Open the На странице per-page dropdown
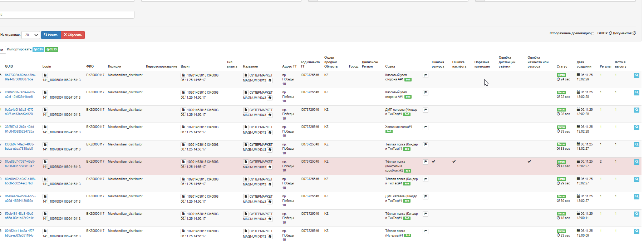 click(x=31, y=35)
